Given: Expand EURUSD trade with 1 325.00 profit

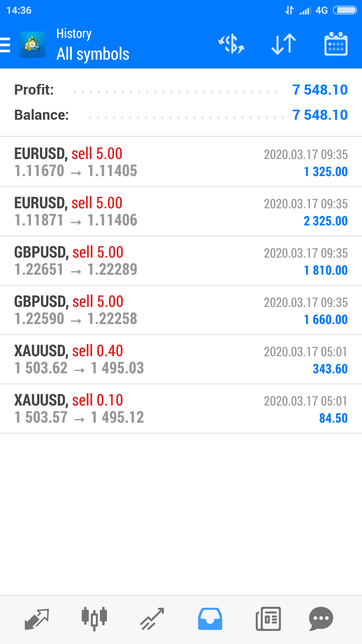Looking at the screenshot, I should pyautogui.click(x=181, y=162).
